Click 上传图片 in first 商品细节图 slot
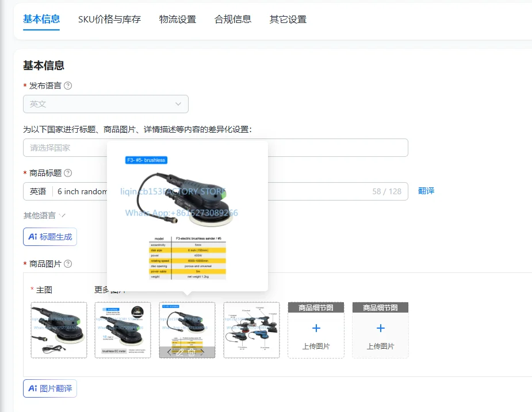 coord(316,346)
